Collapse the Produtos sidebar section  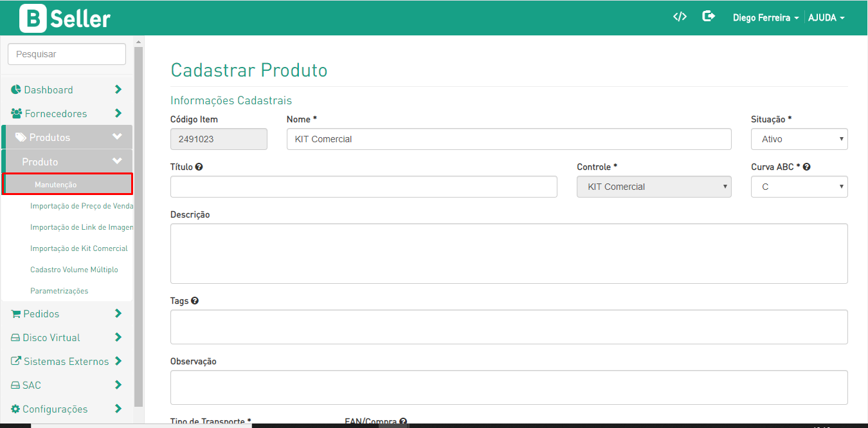[x=116, y=137]
